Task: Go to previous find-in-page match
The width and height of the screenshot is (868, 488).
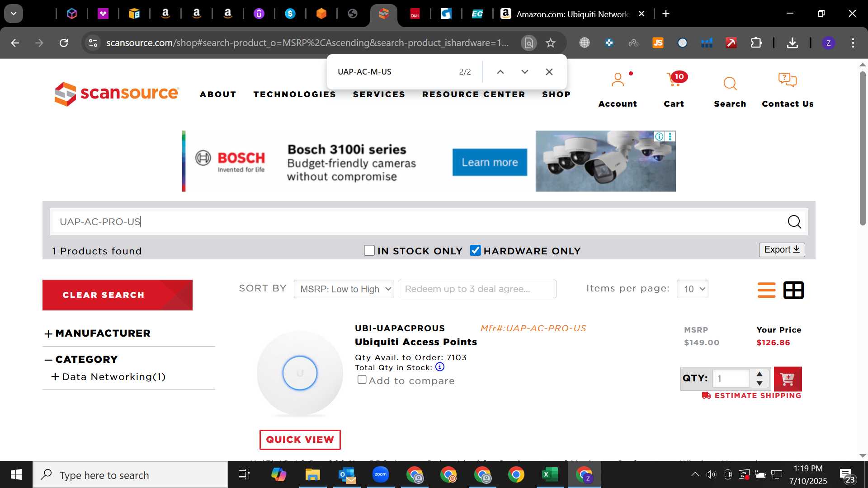Action: click(500, 72)
